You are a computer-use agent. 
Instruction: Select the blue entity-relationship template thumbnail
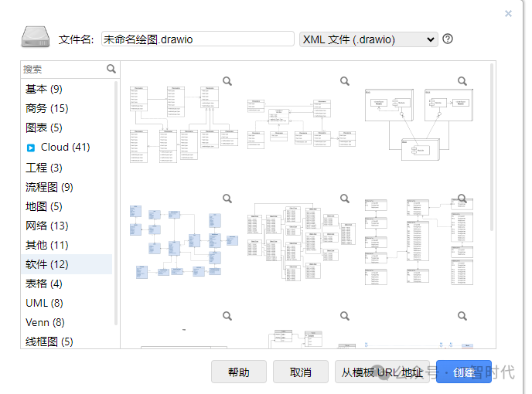pos(184,241)
